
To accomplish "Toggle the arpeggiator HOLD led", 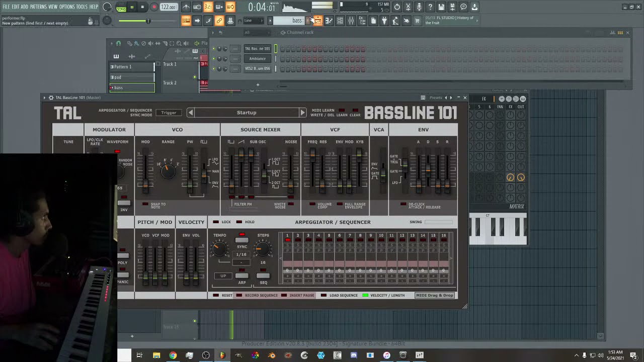I will [x=239, y=222].
